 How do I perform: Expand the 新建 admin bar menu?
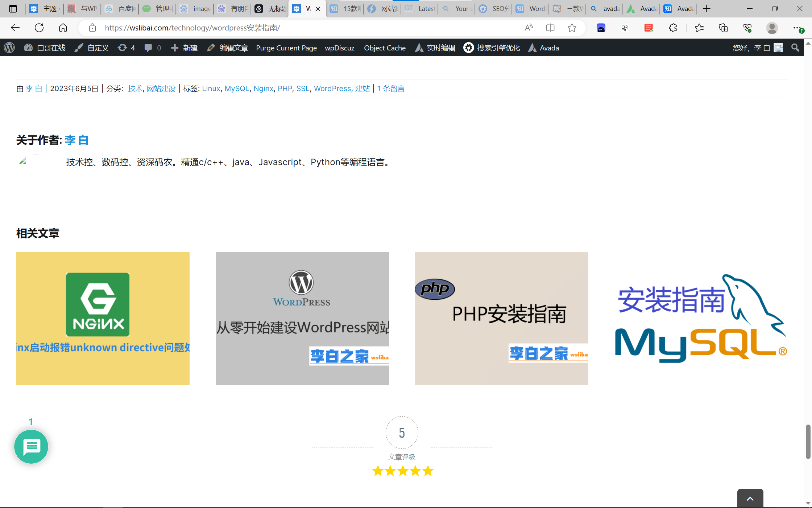click(x=185, y=48)
